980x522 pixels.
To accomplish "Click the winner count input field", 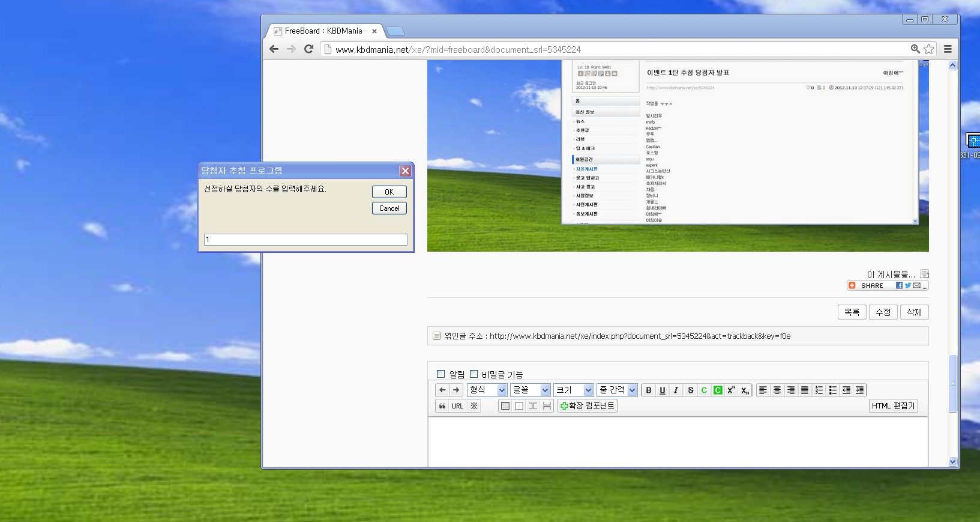I will pos(305,240).
